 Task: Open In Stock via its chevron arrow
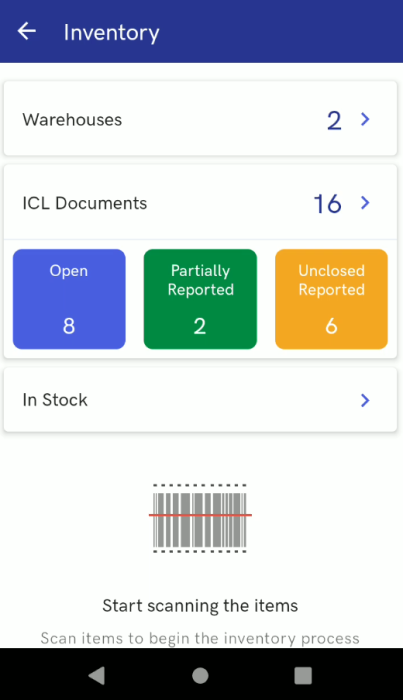(365, 400)
